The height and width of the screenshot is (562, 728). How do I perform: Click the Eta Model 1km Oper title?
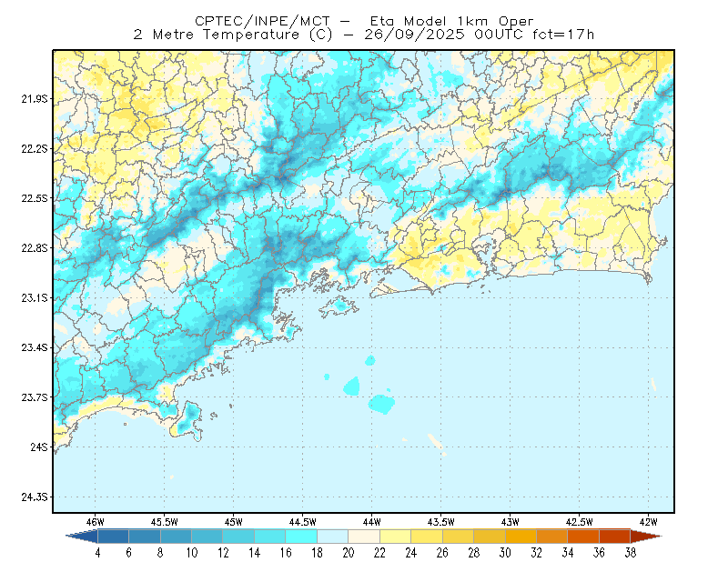451,21
